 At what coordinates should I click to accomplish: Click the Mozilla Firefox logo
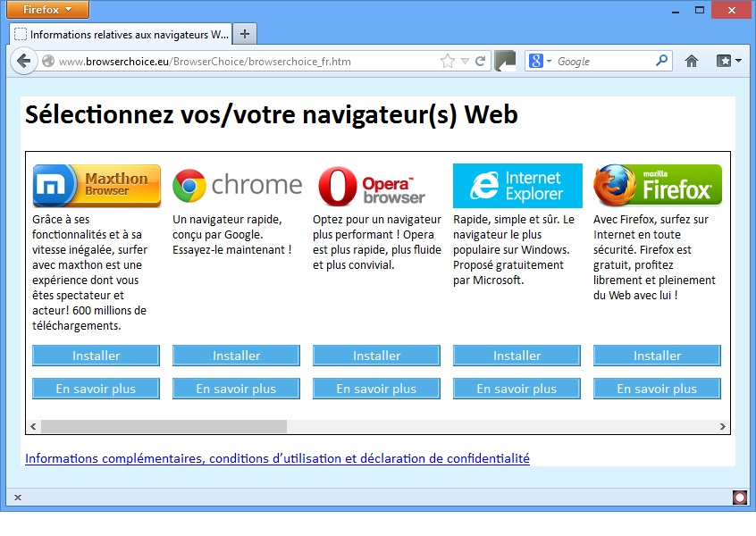click(658, 186)
